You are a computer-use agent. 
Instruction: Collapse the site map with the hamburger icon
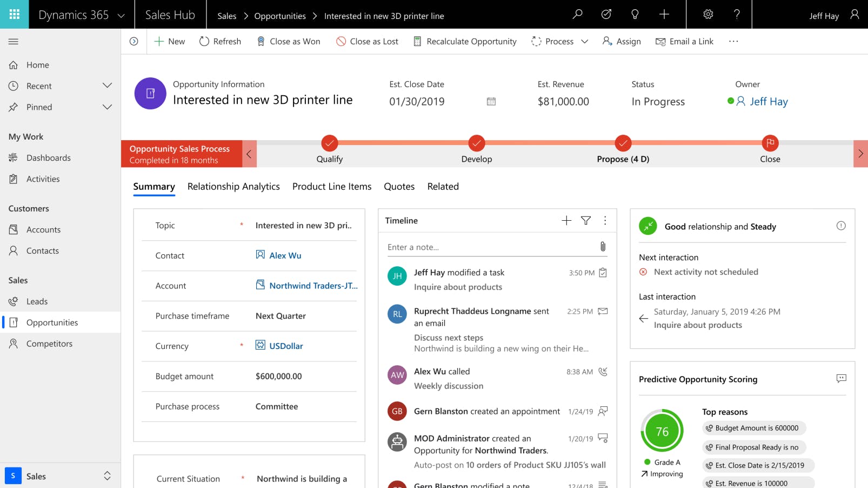click(x=13, y=41)
